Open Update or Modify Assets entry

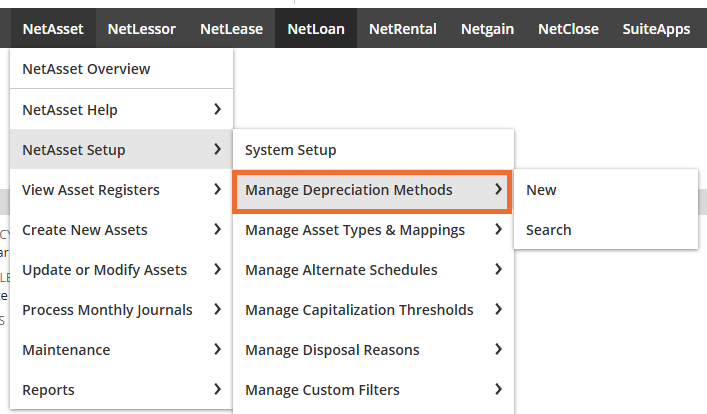(x=121, y=270)
